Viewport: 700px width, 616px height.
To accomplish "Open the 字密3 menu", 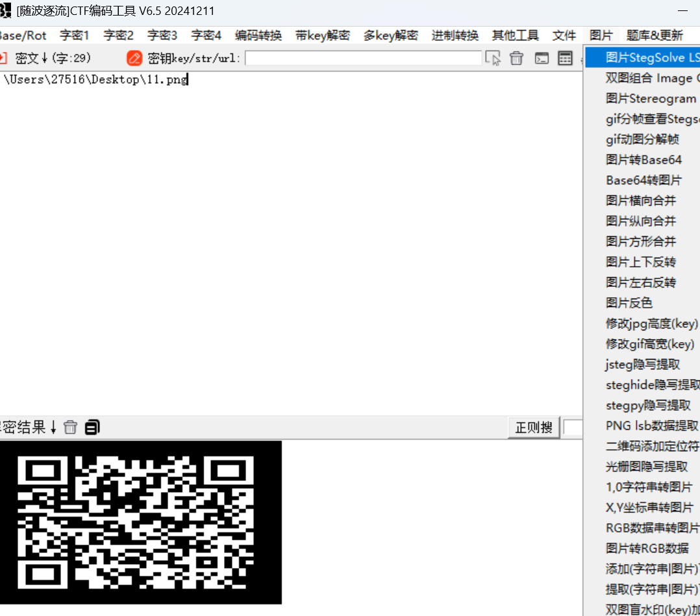I will 162,35.
